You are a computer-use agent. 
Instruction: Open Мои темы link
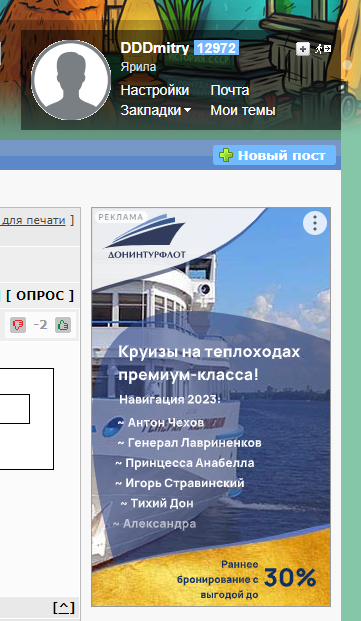coord(243,110)
